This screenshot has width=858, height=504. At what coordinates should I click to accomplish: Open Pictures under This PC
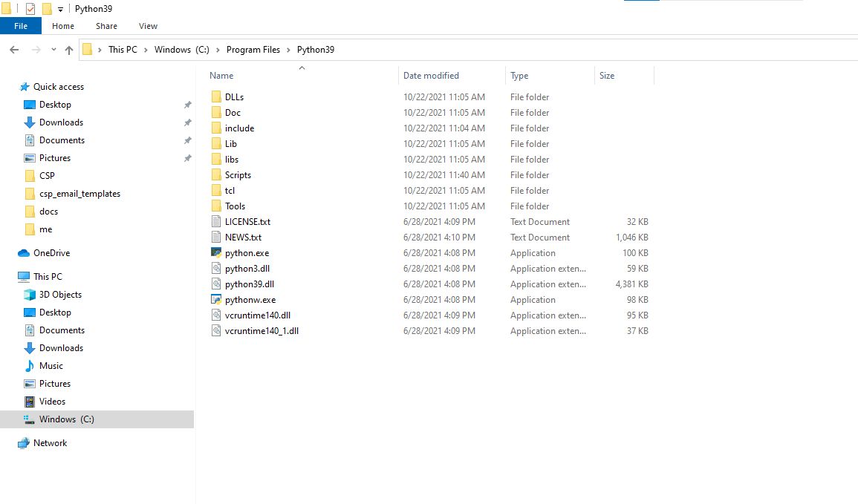pyautogui.click(x=55, y=384)
